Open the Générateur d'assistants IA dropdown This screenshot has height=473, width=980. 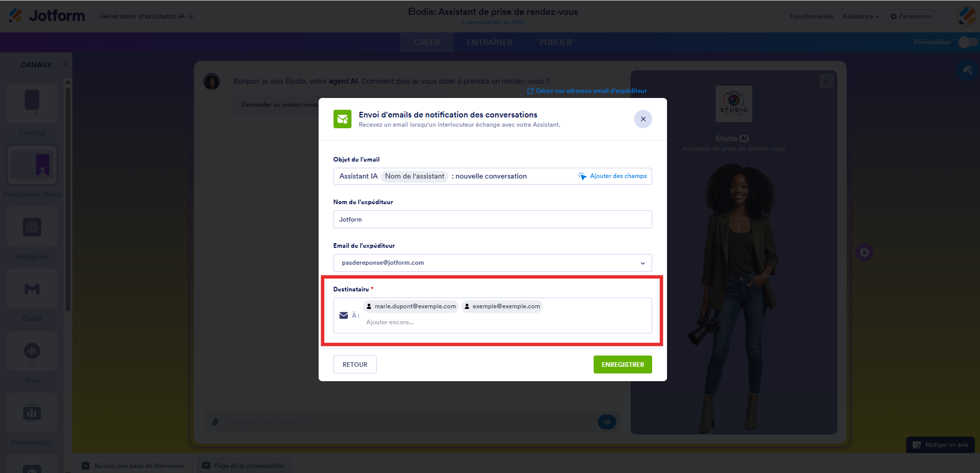(x=147, y=16)
